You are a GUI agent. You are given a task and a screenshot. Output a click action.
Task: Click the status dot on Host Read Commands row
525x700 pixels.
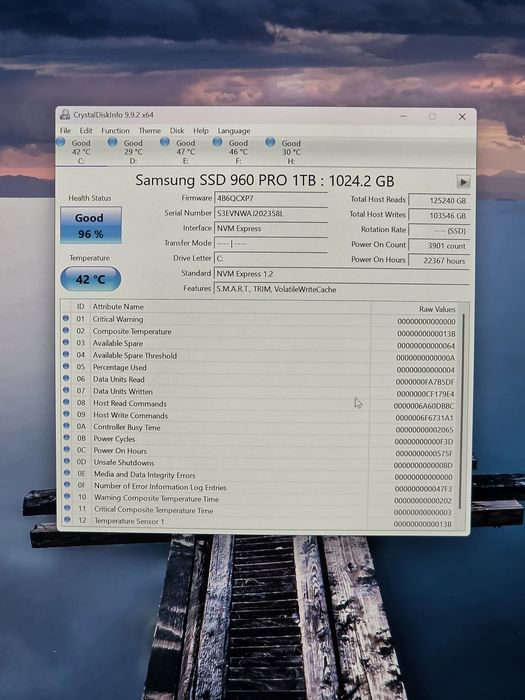[66, 402]
